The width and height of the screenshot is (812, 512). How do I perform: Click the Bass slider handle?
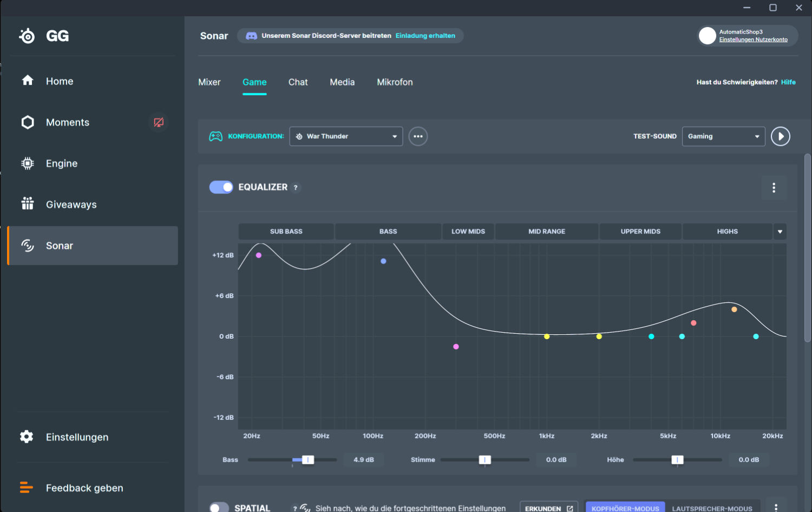(x=308, y=460)
